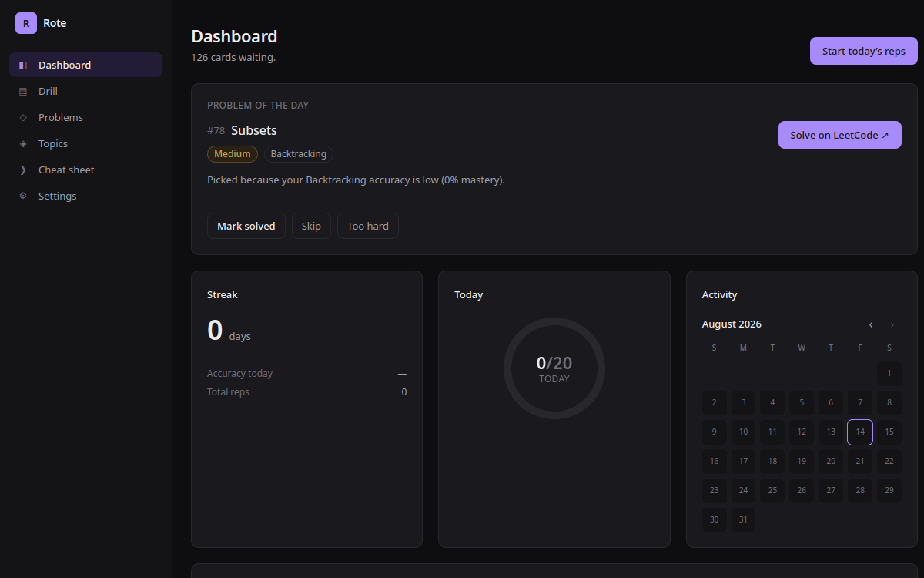Image resolution: width=924 pixels, height=578 pixels.
Task: Open the Cheat sheet page
Action: click(85, 170)
